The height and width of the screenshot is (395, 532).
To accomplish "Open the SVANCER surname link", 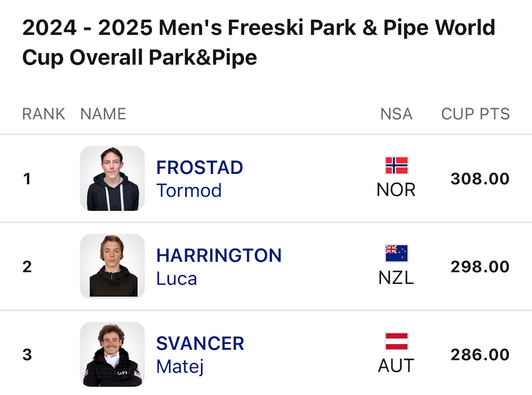I will pyautogui.click(x=200, y=343).
